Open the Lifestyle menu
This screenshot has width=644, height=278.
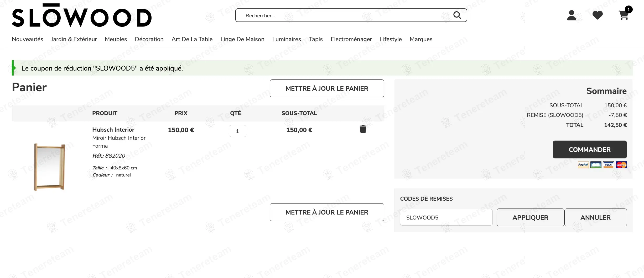point(391,39)
